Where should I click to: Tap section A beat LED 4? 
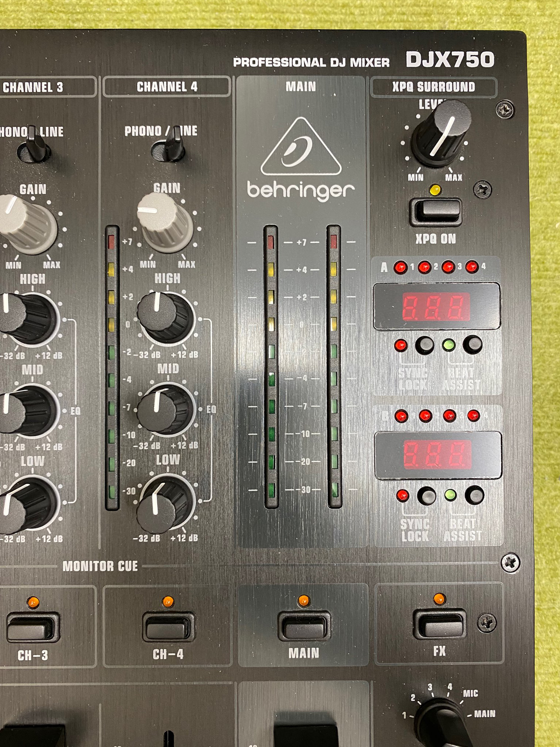472,267
